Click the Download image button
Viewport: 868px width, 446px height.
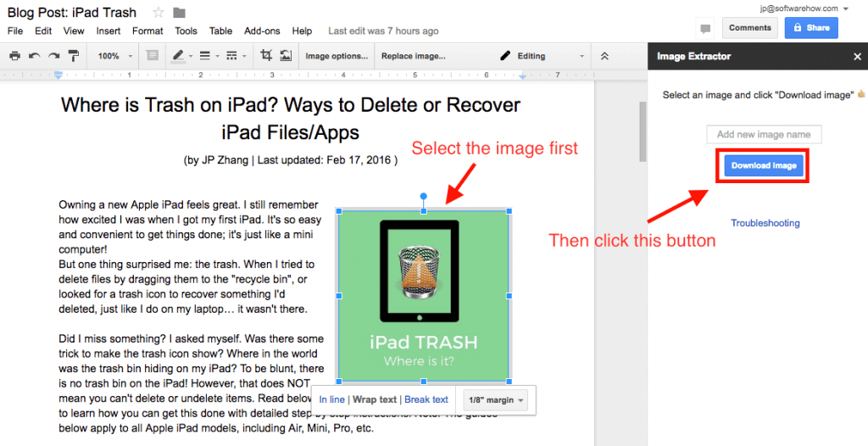(764, 165)
